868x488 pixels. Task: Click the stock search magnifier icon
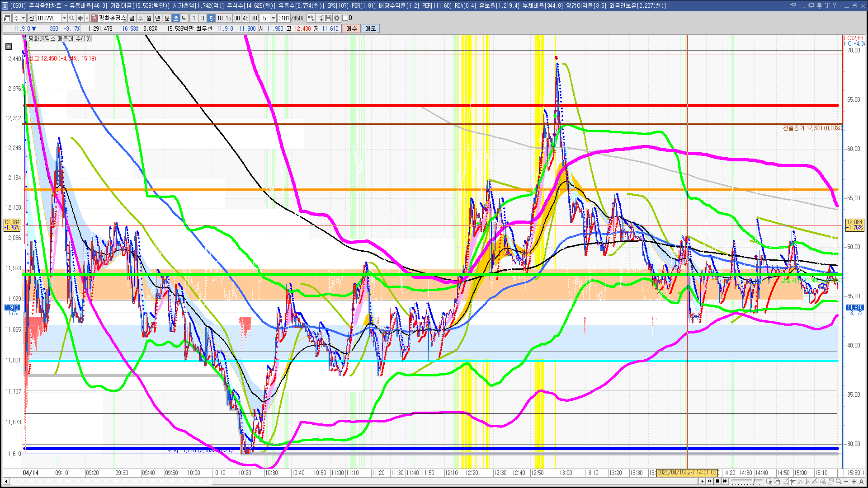click(72, 18)
